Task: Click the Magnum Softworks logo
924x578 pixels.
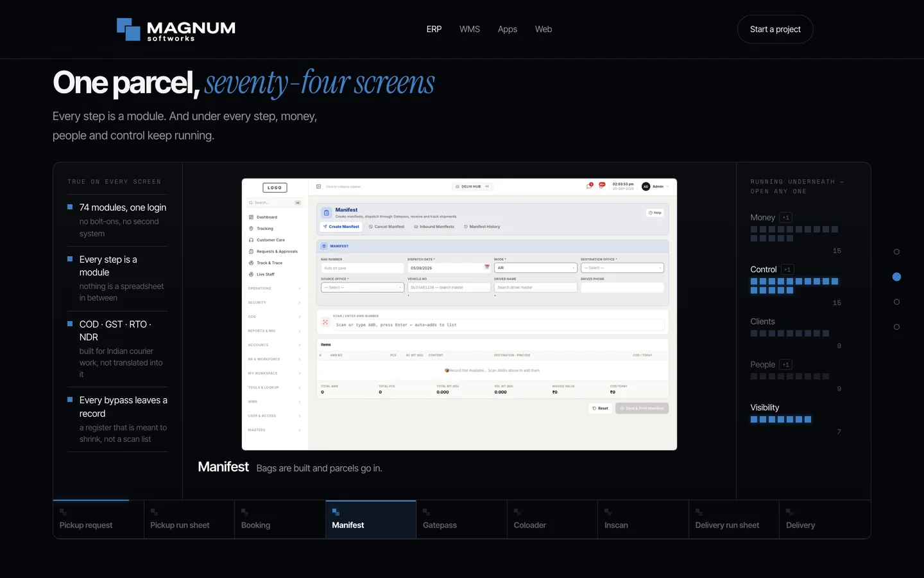Action: point(176,30)
